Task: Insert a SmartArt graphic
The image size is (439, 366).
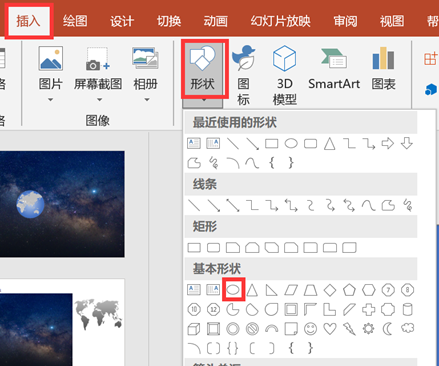Action: 334,68
